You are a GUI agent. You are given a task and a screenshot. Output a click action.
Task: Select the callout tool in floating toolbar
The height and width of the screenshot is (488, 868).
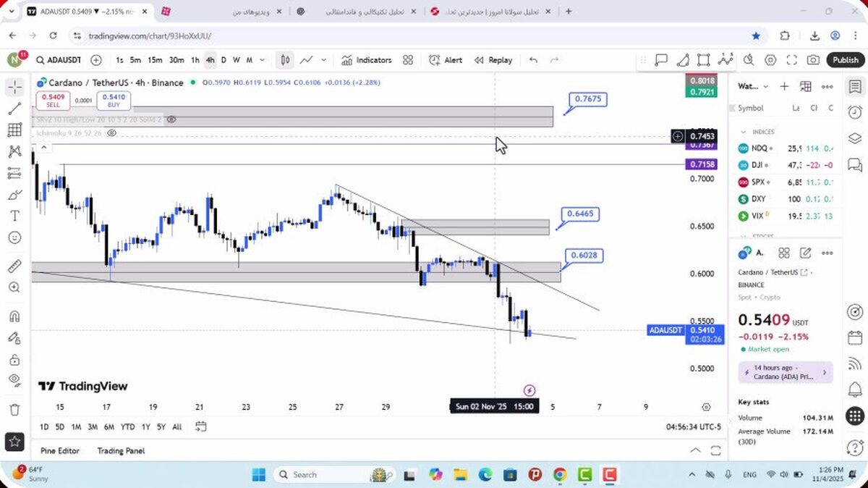point(661,61)
